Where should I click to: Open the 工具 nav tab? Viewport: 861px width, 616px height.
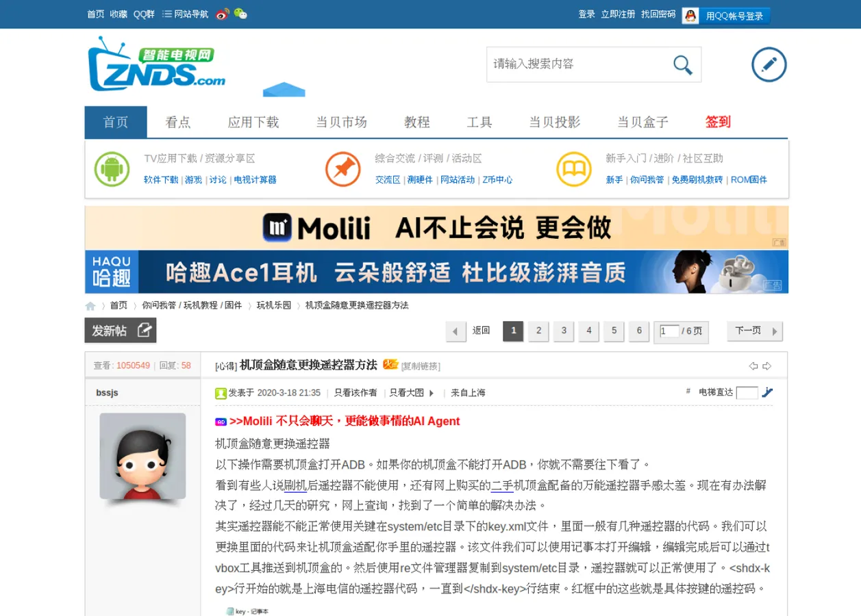pyautogui.click(x=479, y=122)
